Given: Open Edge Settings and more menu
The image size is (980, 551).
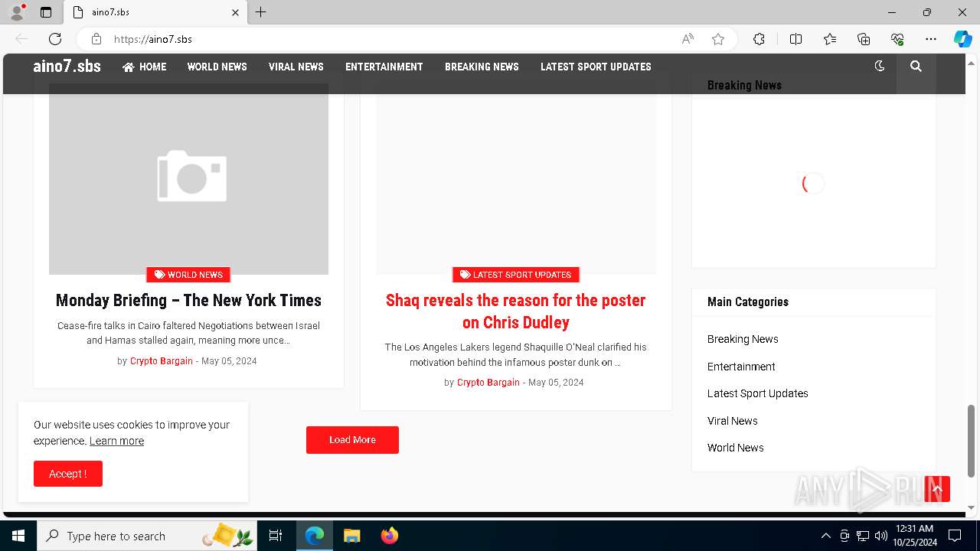Looking at the screenshot, I should [931, 39].
